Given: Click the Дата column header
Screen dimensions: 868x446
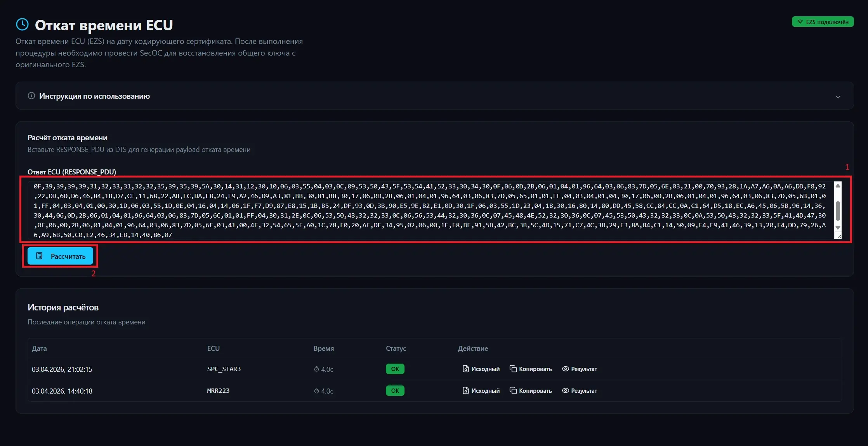Looking at the screenshot, I should (39, 348).
